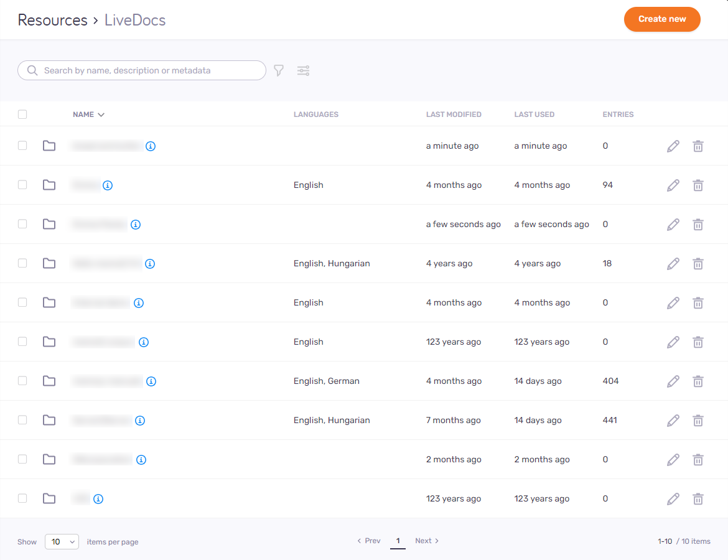Open the items per page dropdown
The width and height of the screenshot is (728, 560).
[62, 542]
